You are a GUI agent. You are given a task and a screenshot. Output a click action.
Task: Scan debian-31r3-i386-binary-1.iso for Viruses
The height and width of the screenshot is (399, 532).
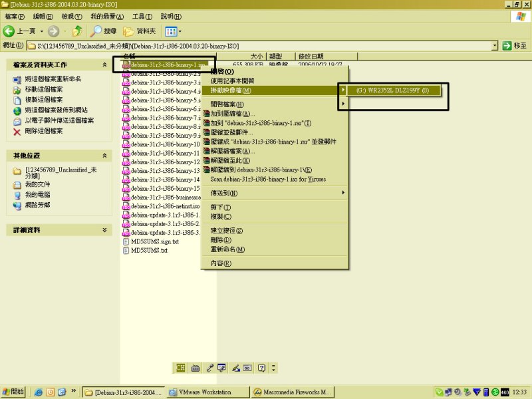pyautogui.click(x=275, y=179)
